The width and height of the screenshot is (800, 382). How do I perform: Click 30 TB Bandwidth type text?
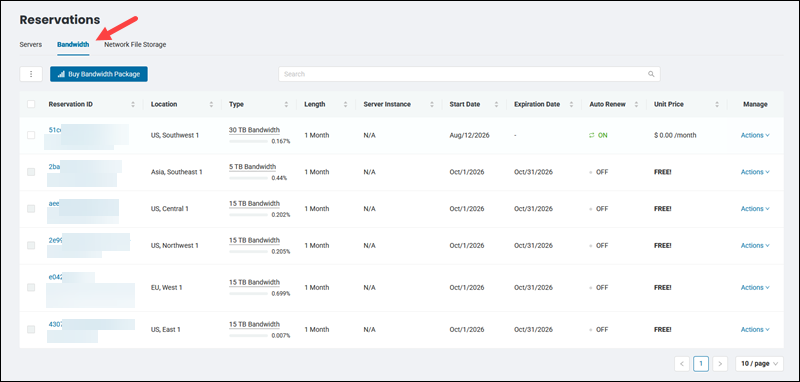pos(254,130)
